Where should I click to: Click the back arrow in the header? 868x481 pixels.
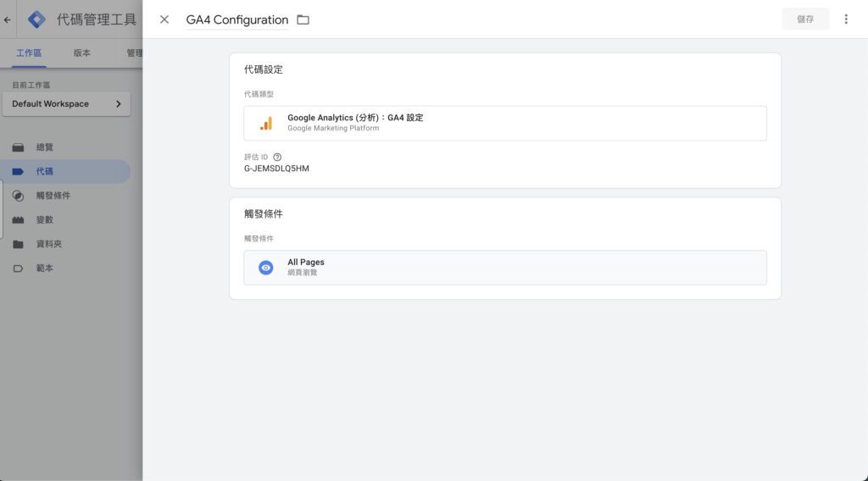point(7,20)
